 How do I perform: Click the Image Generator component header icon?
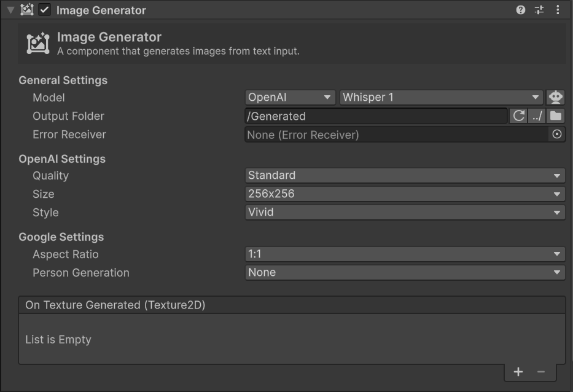click(x=27, y=10)
